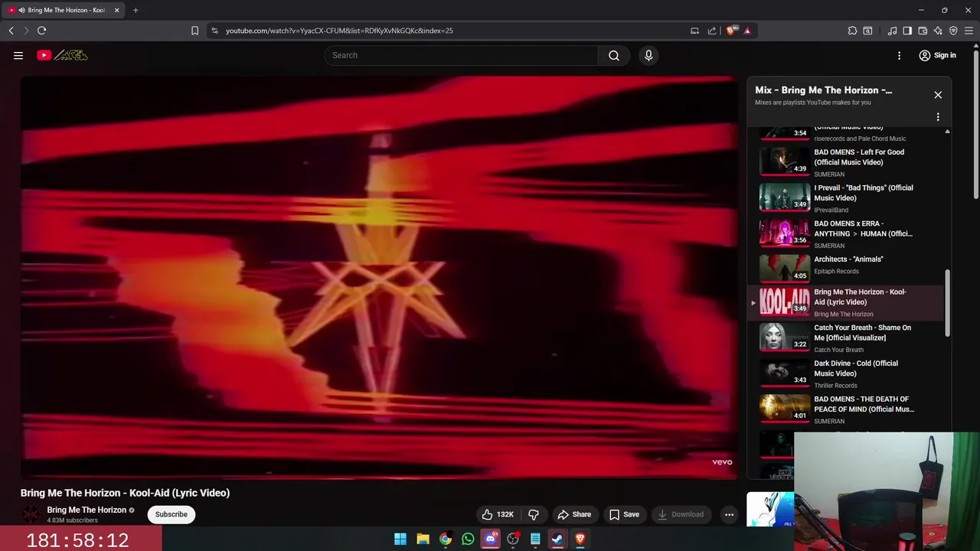The width and height of the screenshot is (980, 551).
Task: Open a new browser tab
Action: click(136, 10)
